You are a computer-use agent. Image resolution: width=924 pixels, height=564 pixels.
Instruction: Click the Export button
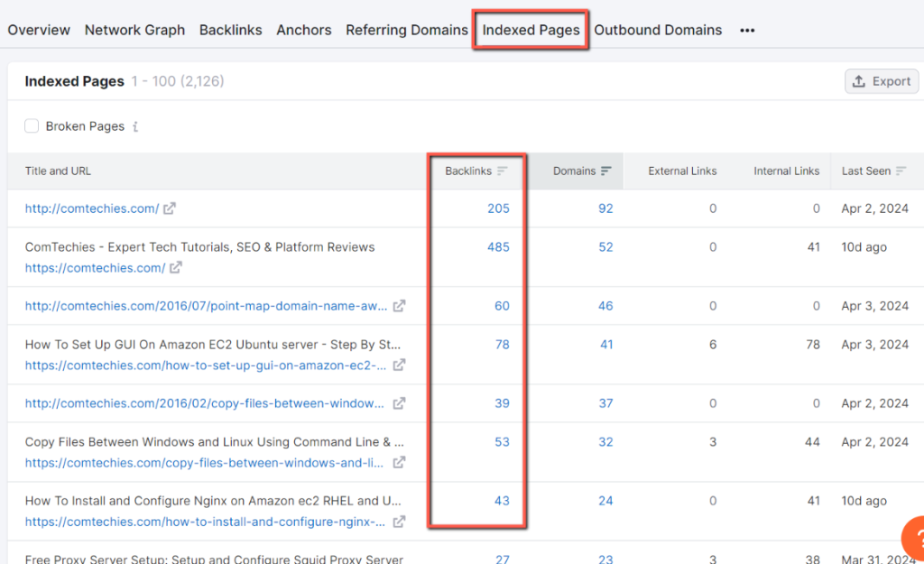pos(882,80)
